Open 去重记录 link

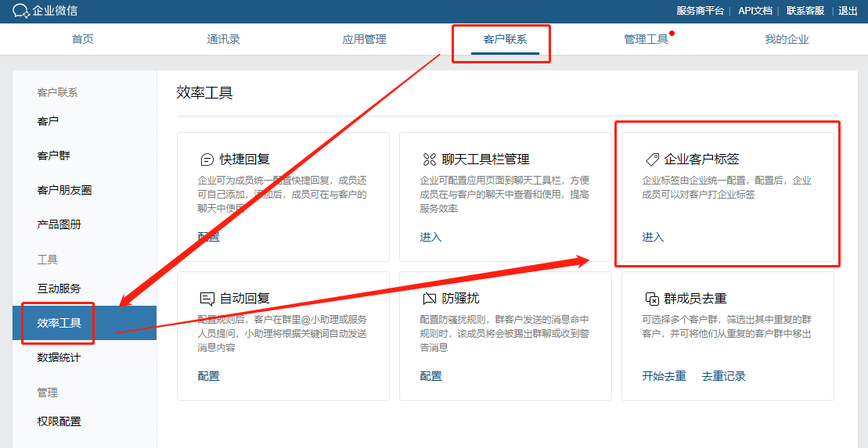[723, 376]
